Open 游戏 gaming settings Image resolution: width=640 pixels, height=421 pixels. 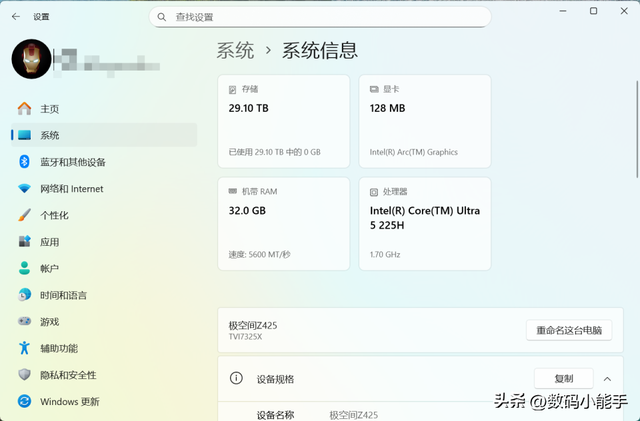tap(49, 322)
